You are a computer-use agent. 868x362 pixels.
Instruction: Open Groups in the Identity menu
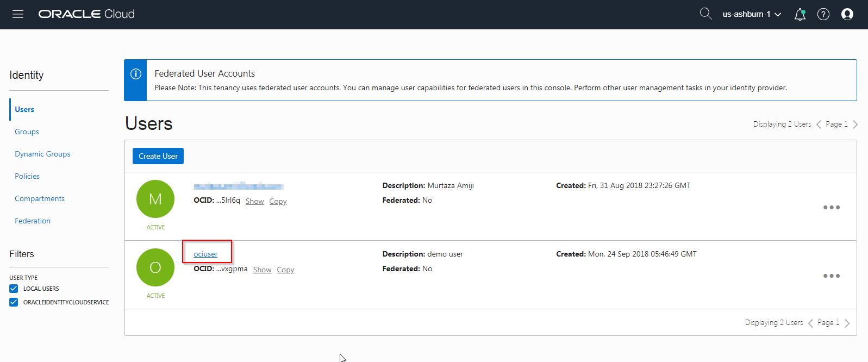point(27,132)
